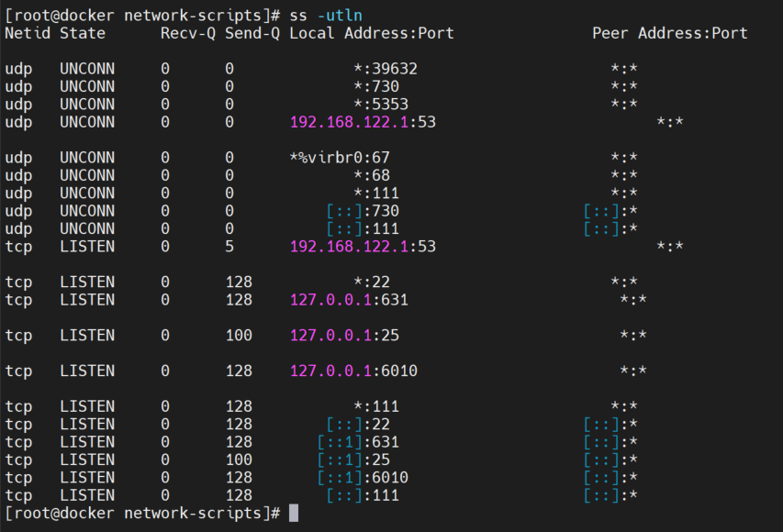783x532 pixels.
Task: Click "192.168.122.1:53" in the tcp LISTEN row
Action: (363, 247)
